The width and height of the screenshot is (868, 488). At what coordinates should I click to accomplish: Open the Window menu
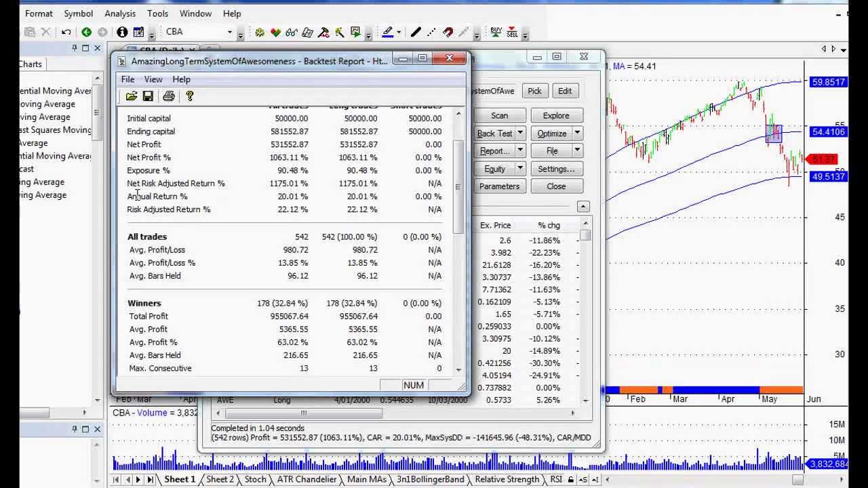(x=195, y=14)
